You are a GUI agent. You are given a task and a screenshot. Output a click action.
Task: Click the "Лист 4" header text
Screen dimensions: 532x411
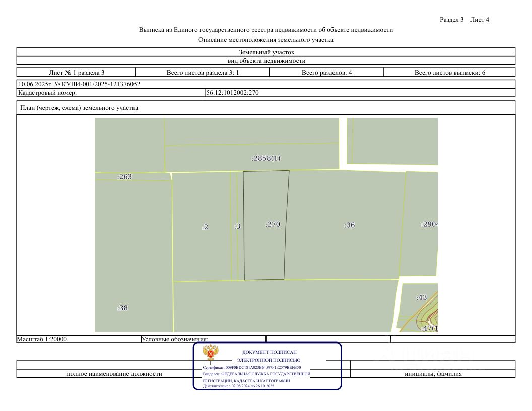pos(480,20)
